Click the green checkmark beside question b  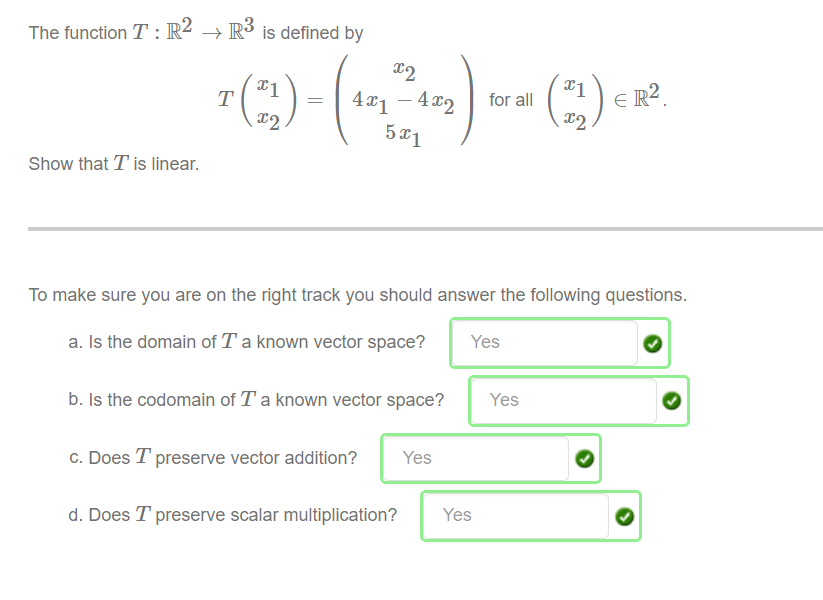coord(671,400)
